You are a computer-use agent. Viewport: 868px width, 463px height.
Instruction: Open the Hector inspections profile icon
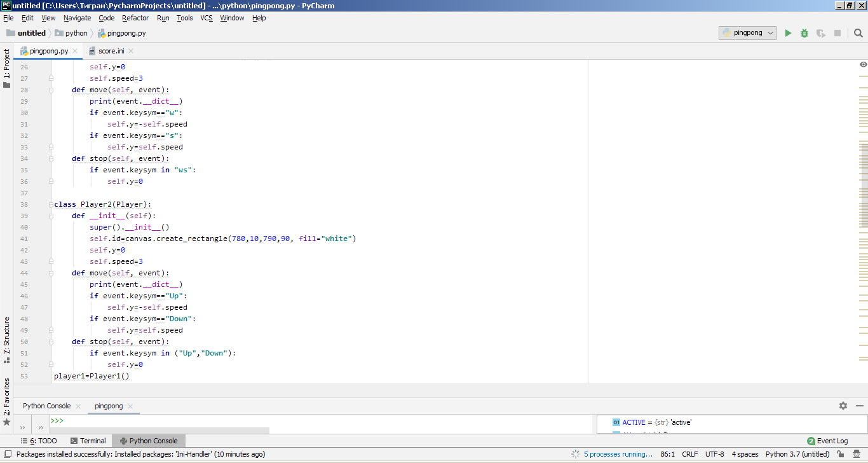pyautogui.click(x=857, y=454)
